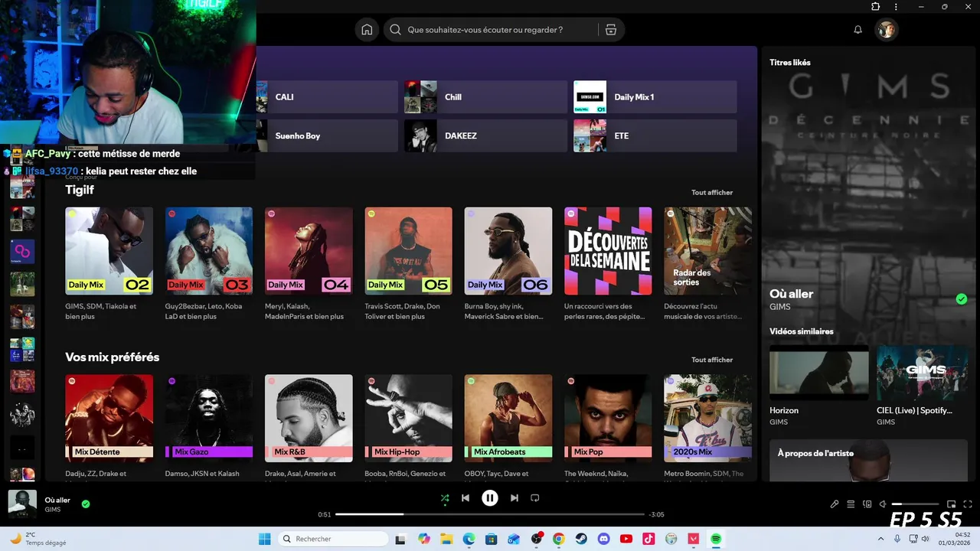Open the Mix Gazo card
The height and width of the screenshot is (551, 980).
click(x=209, y=418)
